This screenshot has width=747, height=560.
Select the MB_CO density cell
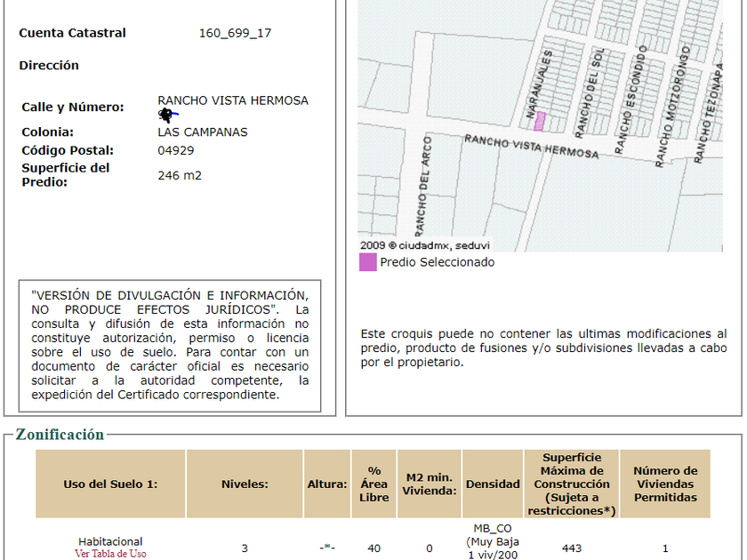[x=493, y=542]
